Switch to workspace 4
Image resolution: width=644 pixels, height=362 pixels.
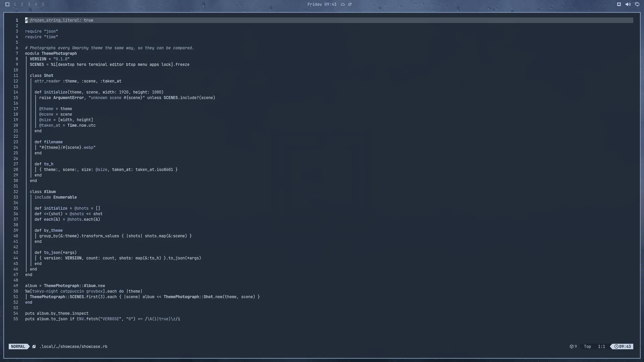pyautogui.click(x=36, y=4)
